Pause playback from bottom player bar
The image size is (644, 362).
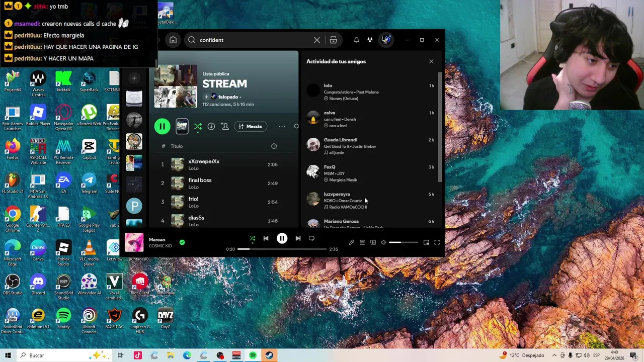pyautogui.click(x=282, y=238)
